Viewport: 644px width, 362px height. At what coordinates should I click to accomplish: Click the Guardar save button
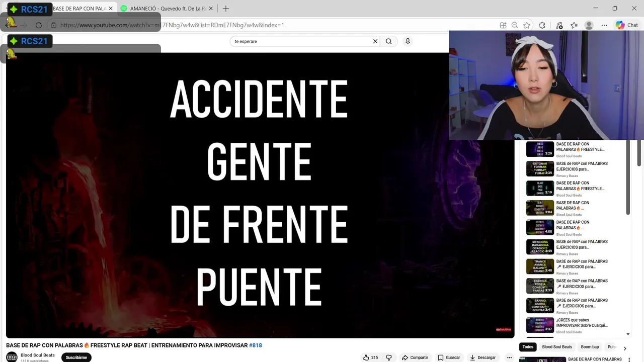449,357
